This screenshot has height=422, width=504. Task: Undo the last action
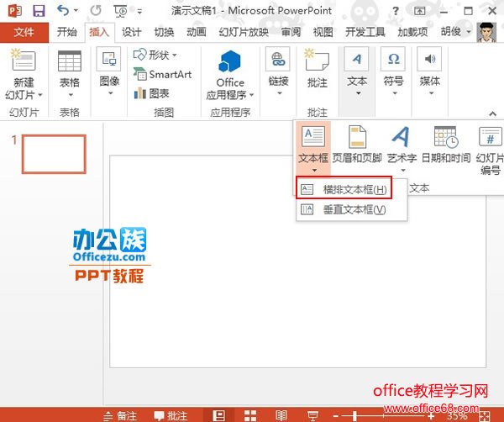tap(63, 11)
